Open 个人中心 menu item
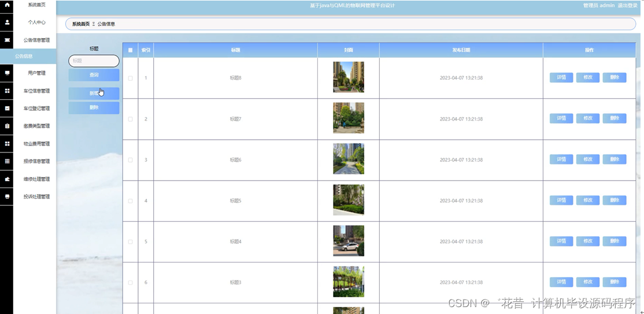This screenshot has height=314, width=644. [36, 23]
